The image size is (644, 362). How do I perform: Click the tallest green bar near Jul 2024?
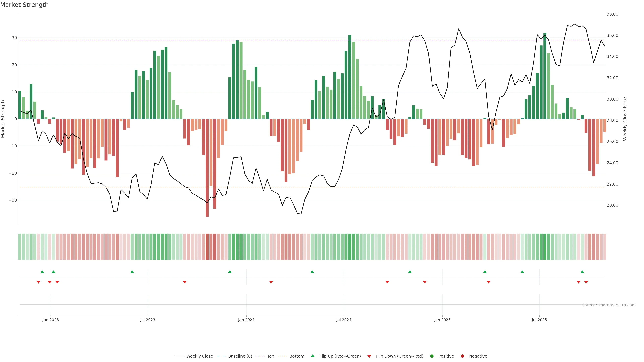coord(350,77)
